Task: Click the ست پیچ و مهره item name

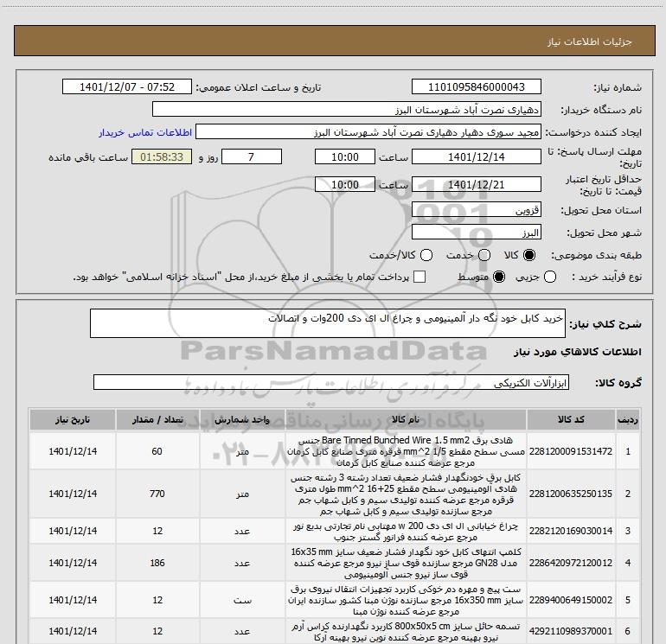Action: point(406,600)
